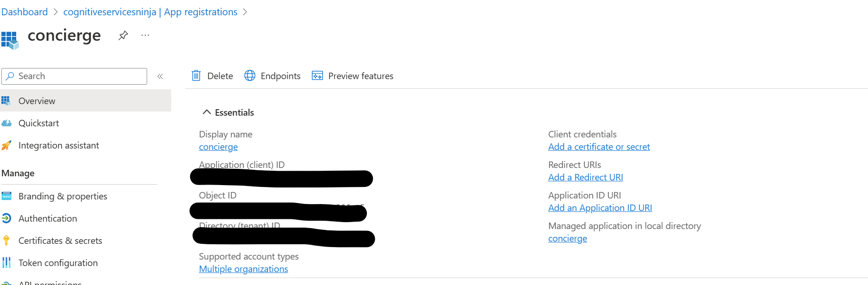Click the concierge page title
The width and height of the screenshot is (868, 285).
(x=64, y=35)
